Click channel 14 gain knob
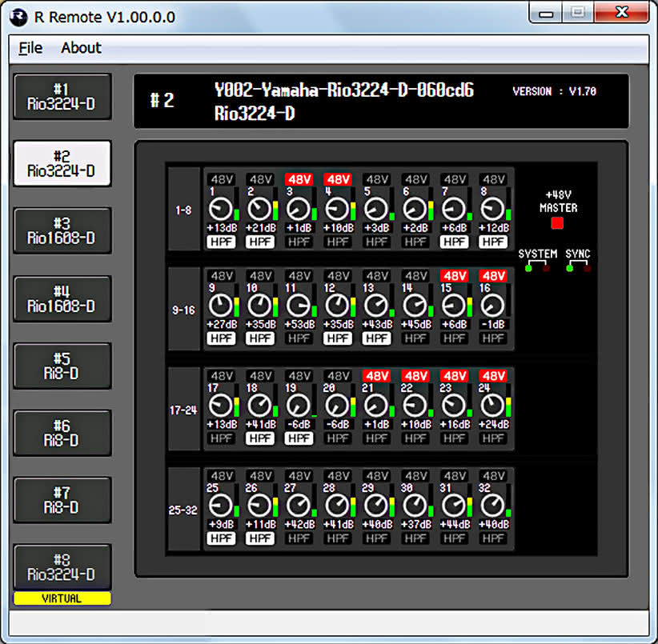 [x=415, y=306]
